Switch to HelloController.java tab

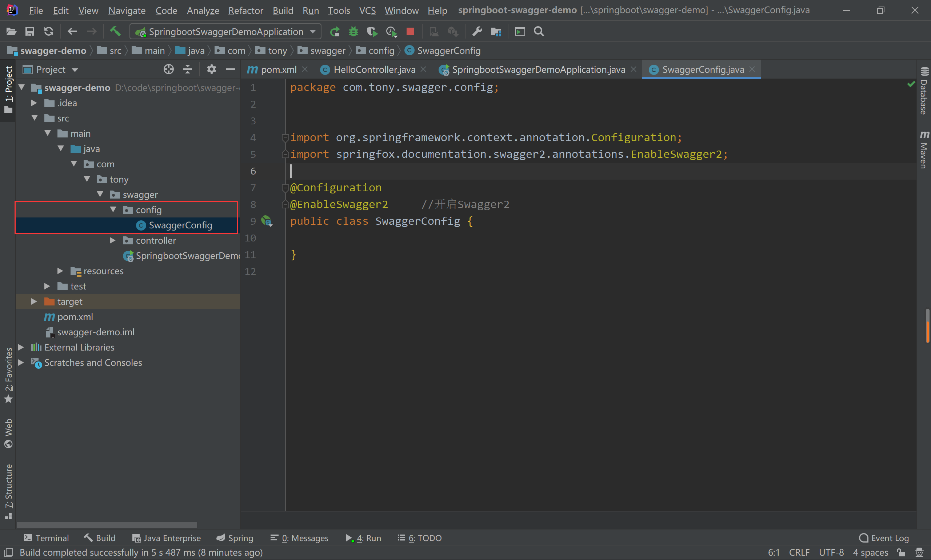[373, 69]
